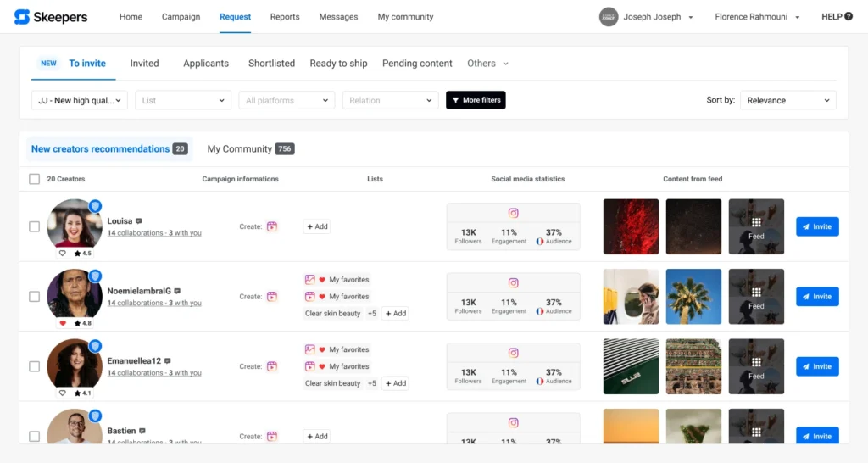Invite Louisa with the Invite button
This screenshot has height=463, width=868.
[817, 226]
